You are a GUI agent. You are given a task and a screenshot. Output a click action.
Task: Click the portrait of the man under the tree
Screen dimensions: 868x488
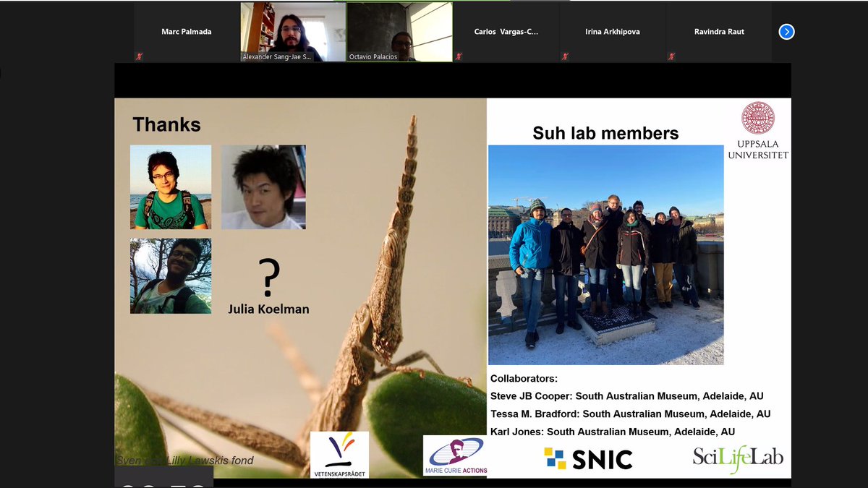(x=171, y=276)
